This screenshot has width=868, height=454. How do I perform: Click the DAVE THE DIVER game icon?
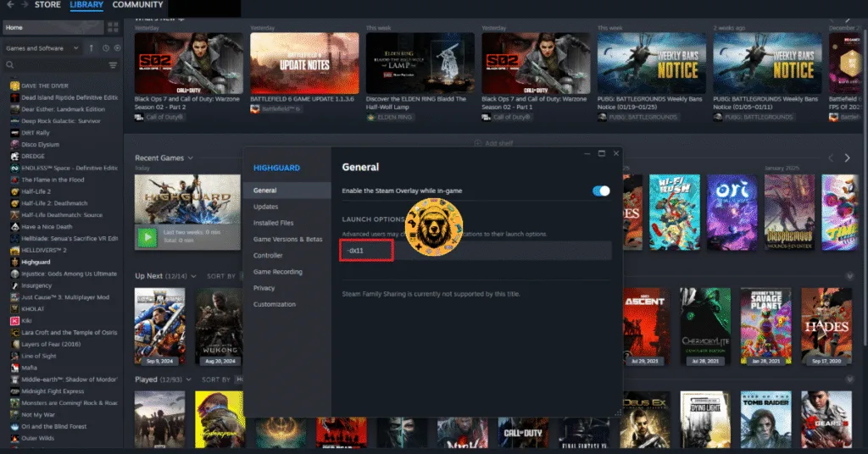point(15,86)
